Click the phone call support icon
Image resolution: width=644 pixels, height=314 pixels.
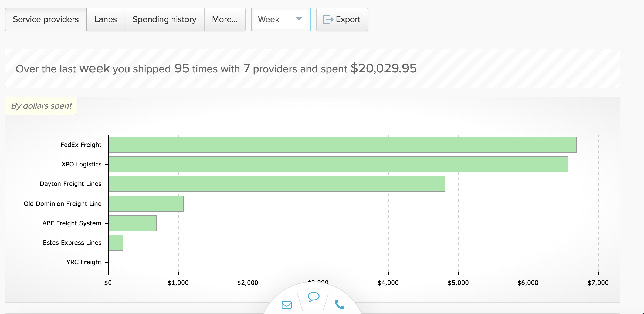pyautogui.click(x=340, y=305)
